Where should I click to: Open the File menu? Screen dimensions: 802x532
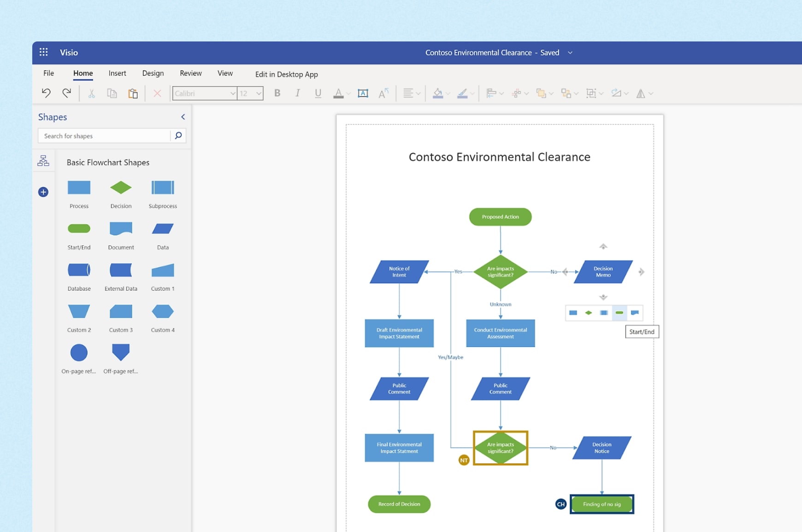pyautogui.click(x=48, y=73)
